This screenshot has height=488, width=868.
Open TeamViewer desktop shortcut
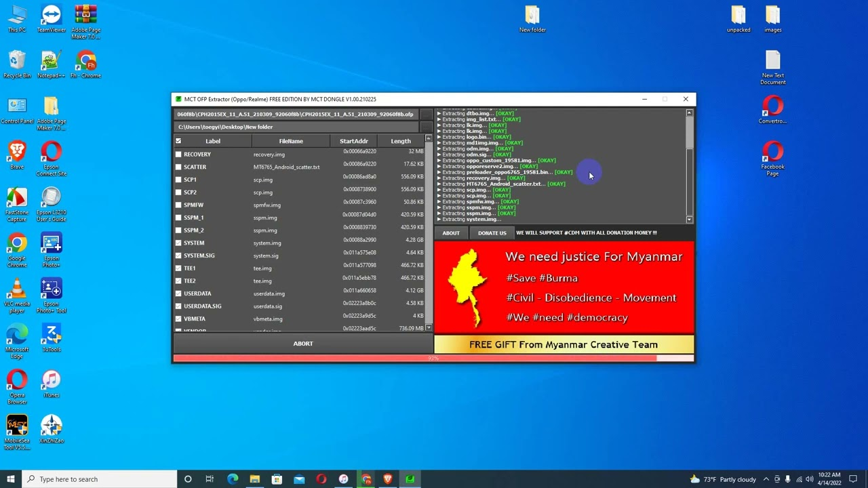[x=52, y=18]
